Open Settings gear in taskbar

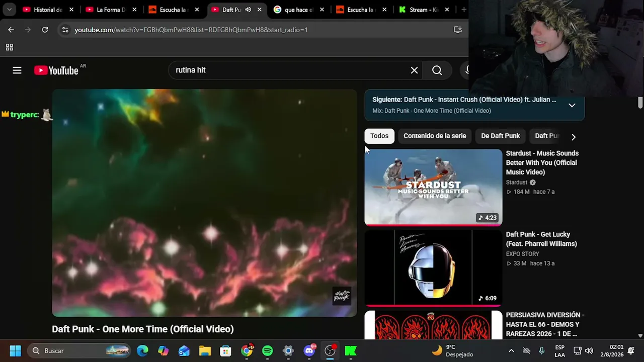(x=288, y=350)
